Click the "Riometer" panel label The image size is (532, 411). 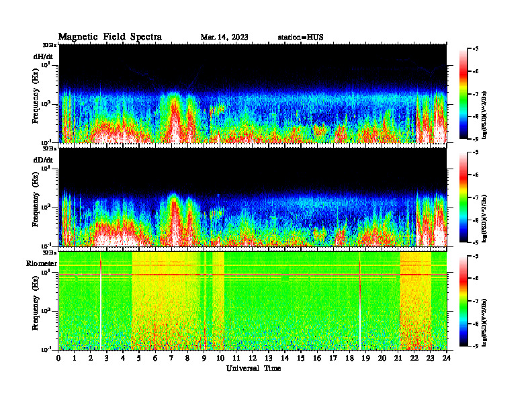pyautogui.click(x=42, y=263)
